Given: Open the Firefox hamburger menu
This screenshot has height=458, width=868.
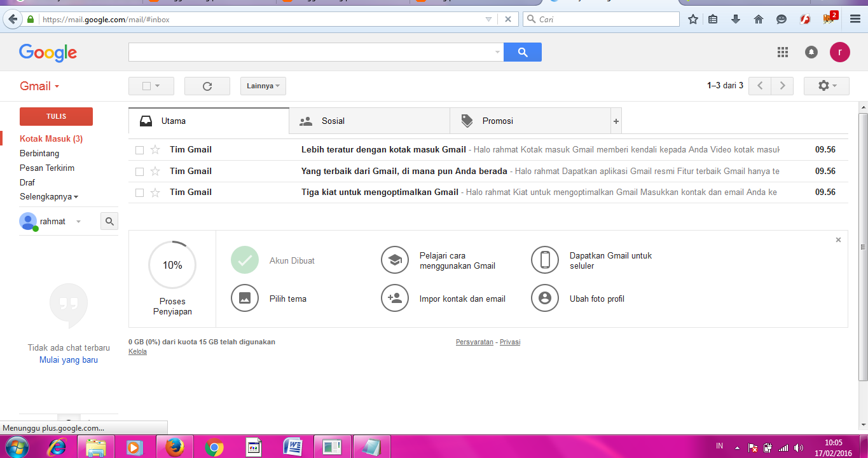Looking at the screenshot, I should [855, 19].
